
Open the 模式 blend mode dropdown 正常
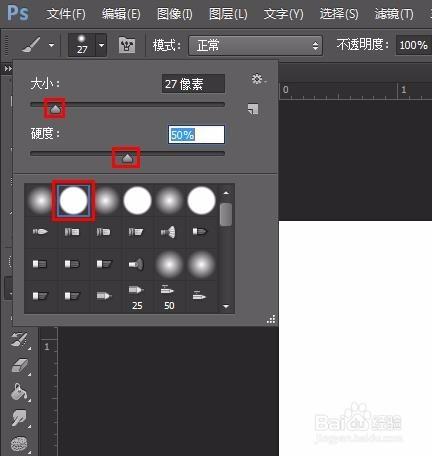(x=255, y=45)
